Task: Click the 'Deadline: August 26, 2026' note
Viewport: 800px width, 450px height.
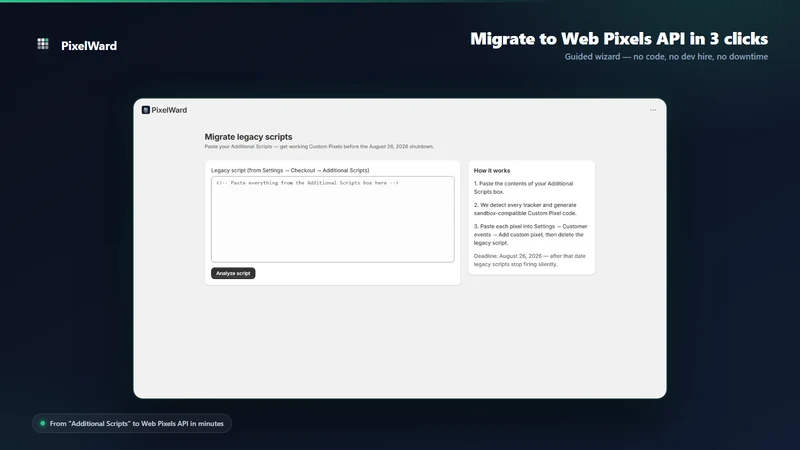Action: click(x=530, y=260)
